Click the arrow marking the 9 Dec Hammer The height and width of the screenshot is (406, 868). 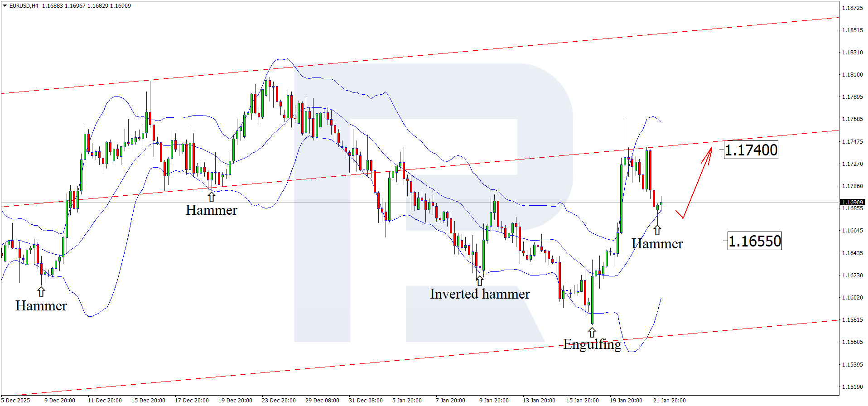click(41, 291)
